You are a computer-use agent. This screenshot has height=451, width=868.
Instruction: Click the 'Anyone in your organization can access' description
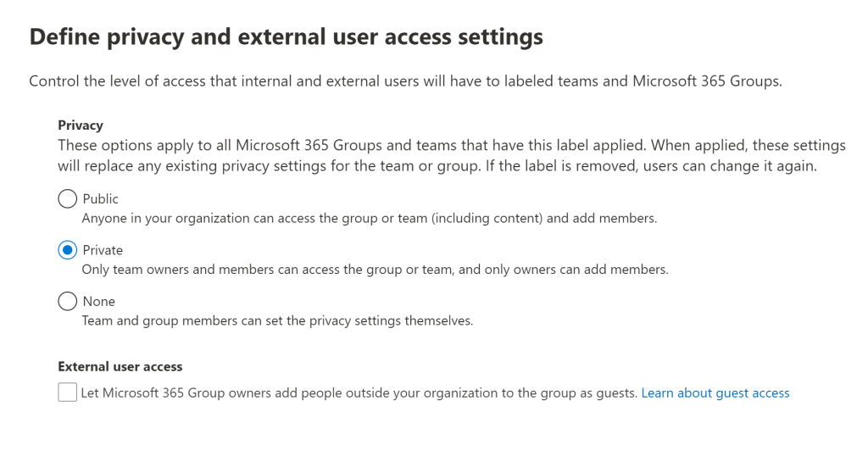(369, 219)
